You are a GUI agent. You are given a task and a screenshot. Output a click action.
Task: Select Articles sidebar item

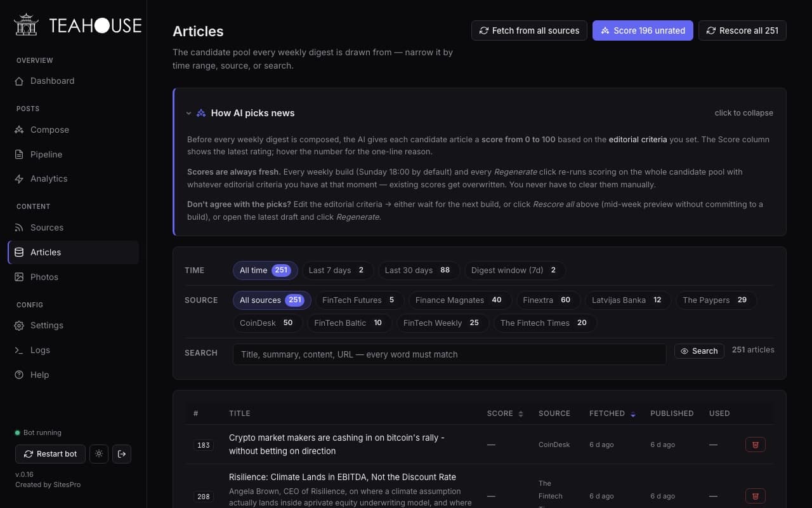point(74,252)
